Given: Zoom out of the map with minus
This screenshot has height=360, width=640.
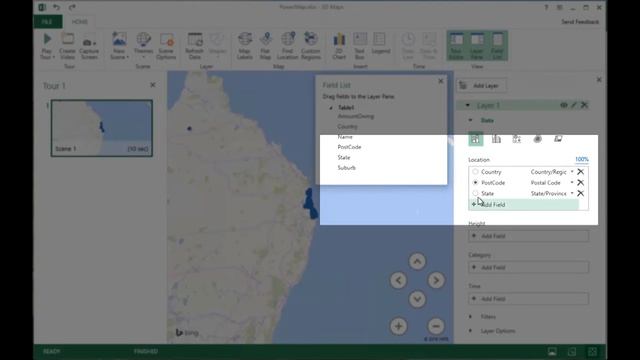Looking at the screenshot, I should [436, 326].
